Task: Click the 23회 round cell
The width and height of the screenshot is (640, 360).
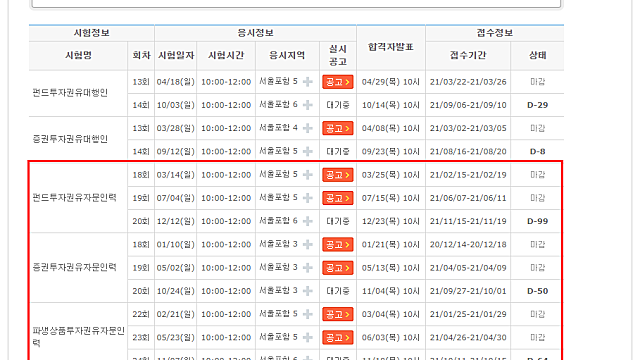Action: click(x=141, y=338)
